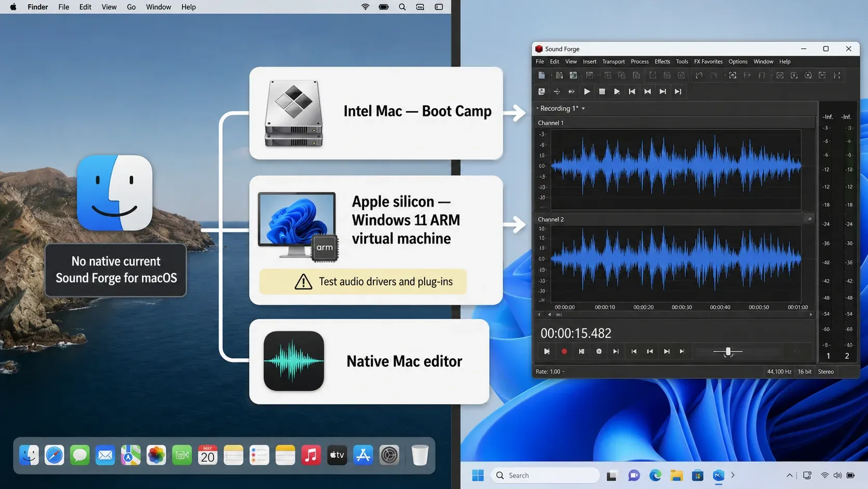This screenshot has width=868, height=489.
Task: Click the scrub slider handle in transport bar
Action: tap(728, 352)
